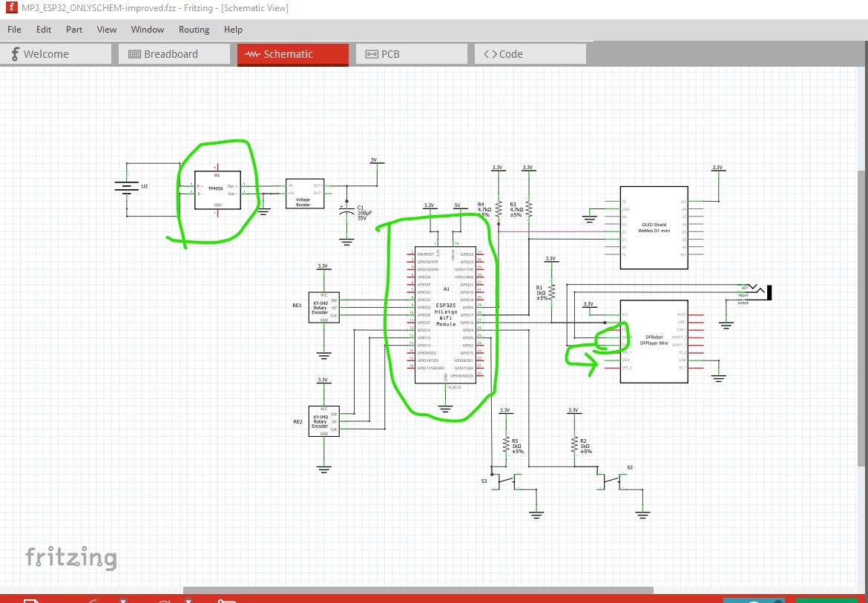Open the Part menu
Viewport: 868px width, 603px height.
(74, 30)
